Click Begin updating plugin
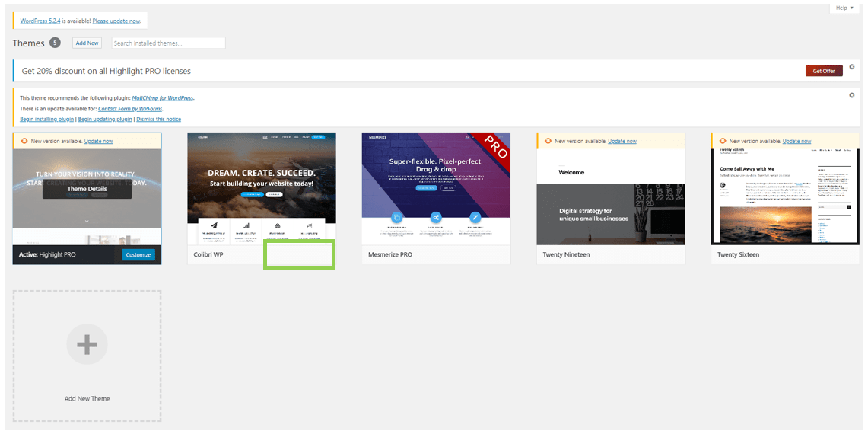The image size is (868, 431). 105,120
